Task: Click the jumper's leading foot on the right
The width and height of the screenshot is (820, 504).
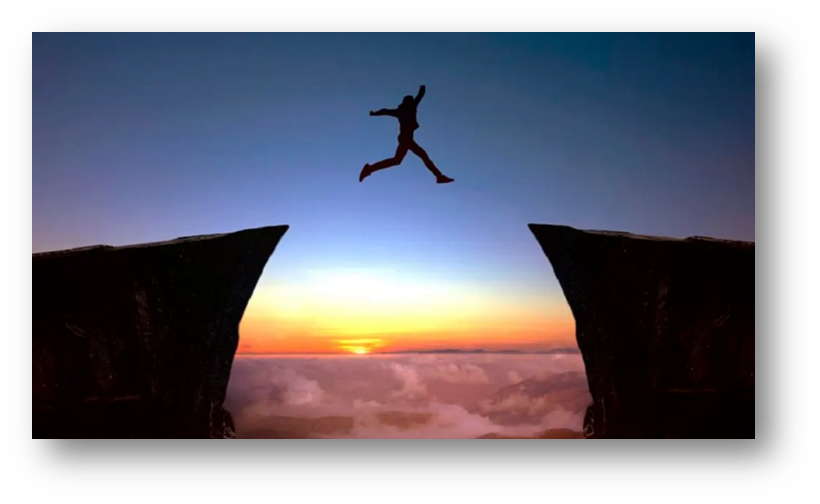Action: pyautogui.click(x=445, y=179)
